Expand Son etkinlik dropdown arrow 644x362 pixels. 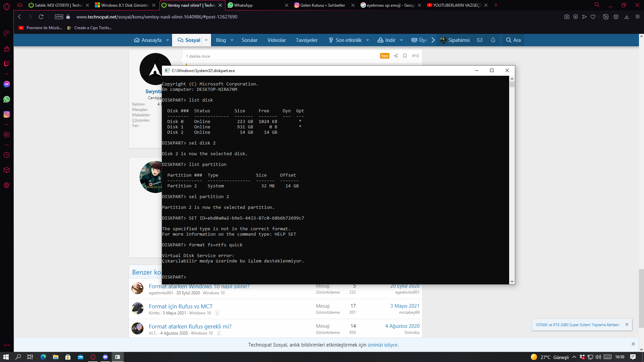pyautogui.click(x=367, y=40)
